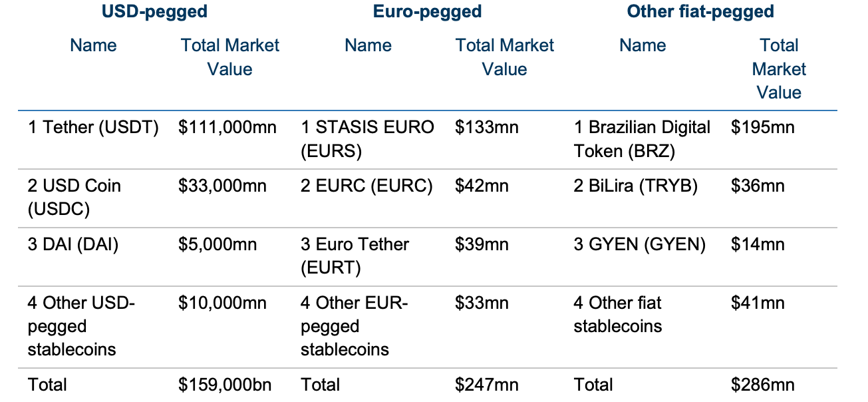
Task: Select the $33,000mn value cell
Action: [x=222, y=186]
